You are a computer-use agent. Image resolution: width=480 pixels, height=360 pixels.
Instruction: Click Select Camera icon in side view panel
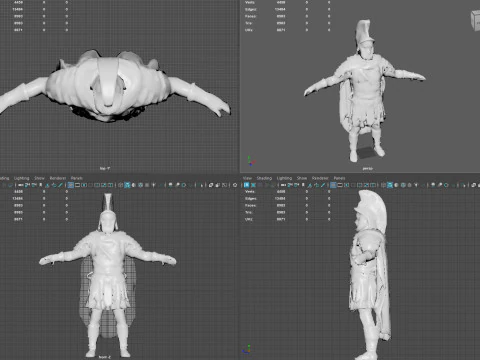click(x=283, y=185)
